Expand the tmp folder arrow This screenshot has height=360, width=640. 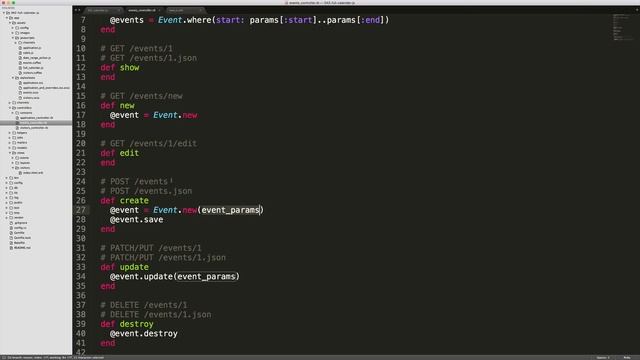click(x=7, y=213)
